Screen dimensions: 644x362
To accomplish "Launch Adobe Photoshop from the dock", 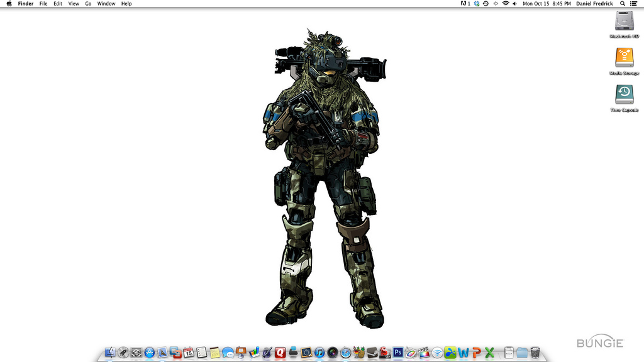I will coord(398,352).
